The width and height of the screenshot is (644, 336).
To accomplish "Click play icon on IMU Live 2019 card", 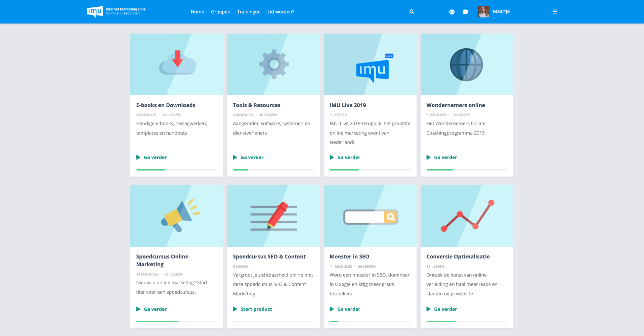I will pyautogui.click(x=332, y=157).
